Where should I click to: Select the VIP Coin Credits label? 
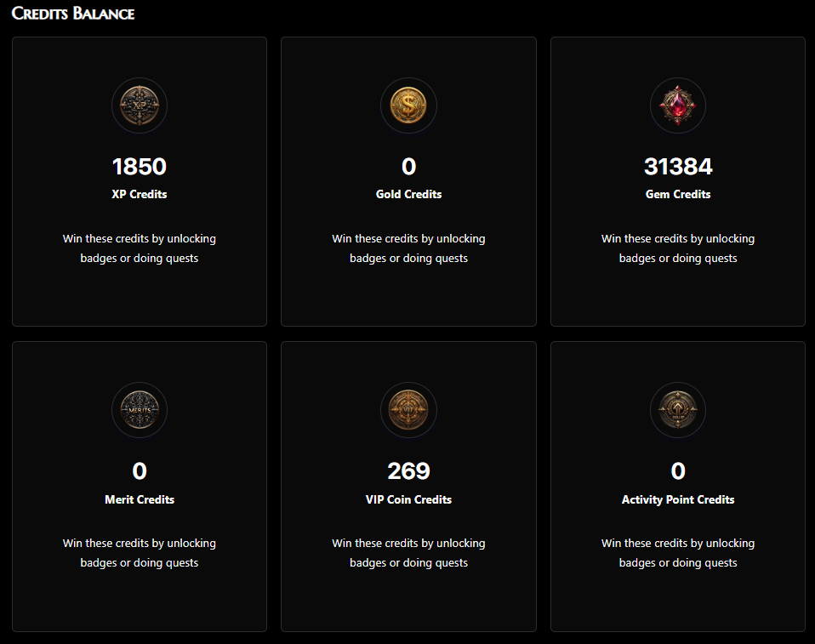[408, 499]
